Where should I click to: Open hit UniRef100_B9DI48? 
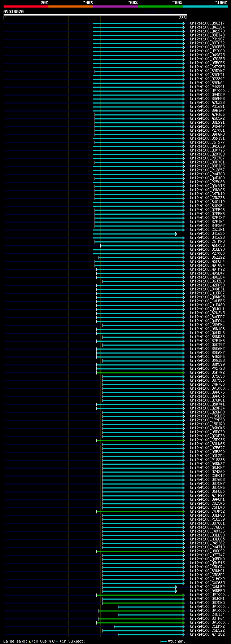[207, 35]
